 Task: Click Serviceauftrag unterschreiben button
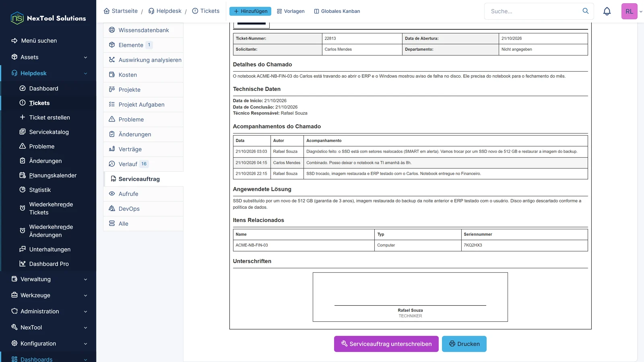click(386, 344)
